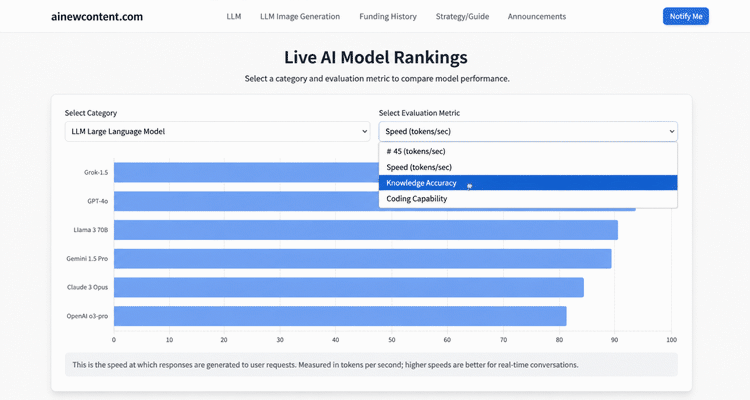The image size is (750, 400).
Task: Click the Claude 3 Opus bar
Action: (349, 287)
